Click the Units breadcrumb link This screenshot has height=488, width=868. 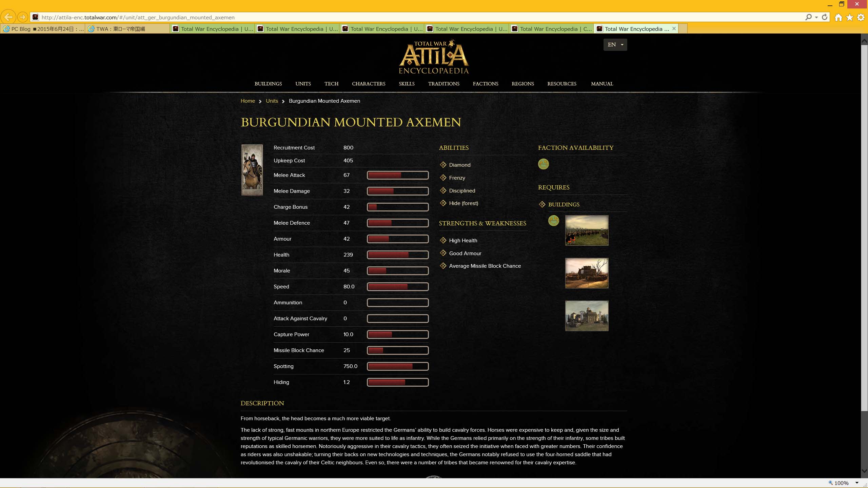(272, 101)
